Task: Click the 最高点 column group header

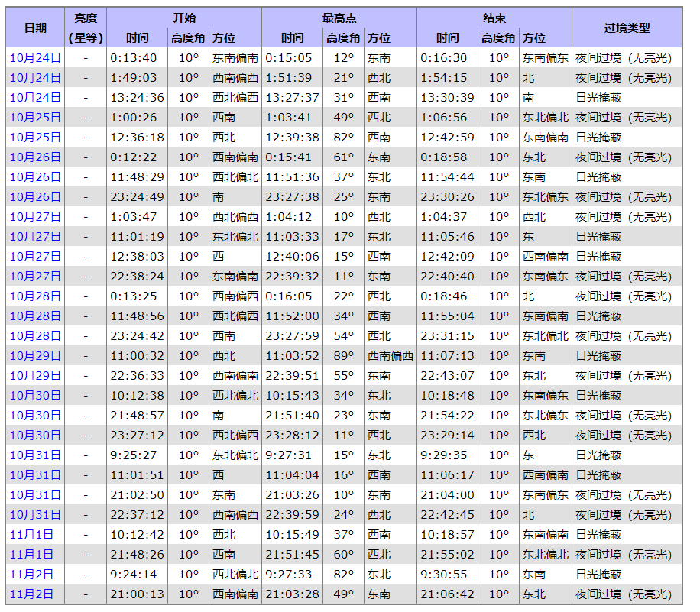Action: (339, 18)
